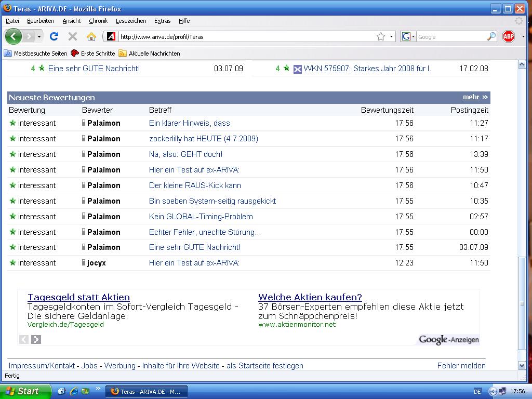Open the Extras menu
The image size is (532, 399).
tap(162, 21)
